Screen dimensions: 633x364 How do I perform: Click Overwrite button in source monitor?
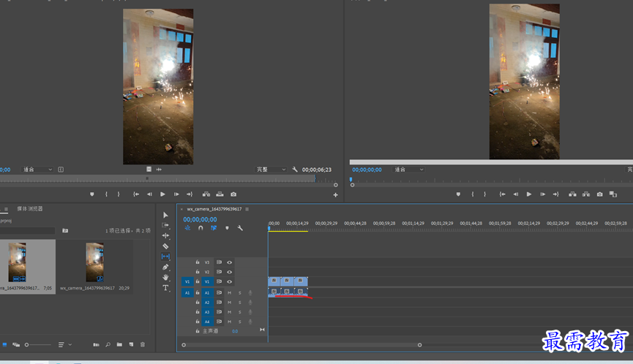pyautogui.click(x=220, y=194)
